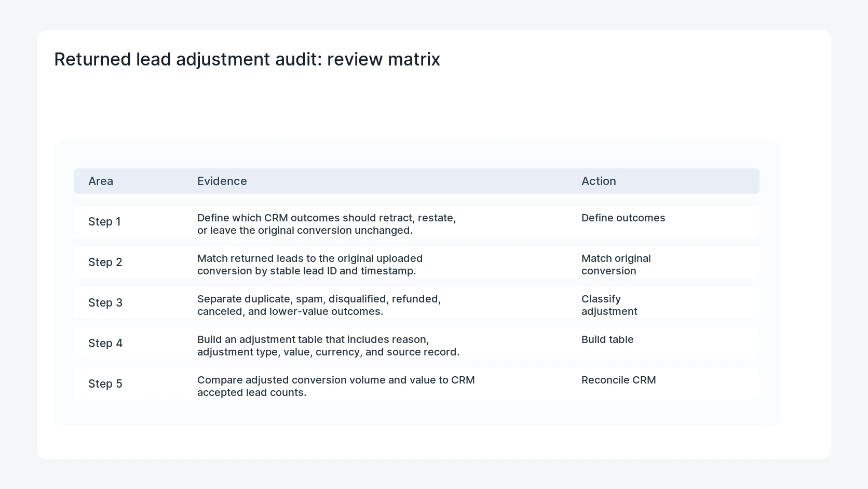Select the 'Match original conversion' action cell
The height and width of the screenshot is (489, 868).
point(616,265)
